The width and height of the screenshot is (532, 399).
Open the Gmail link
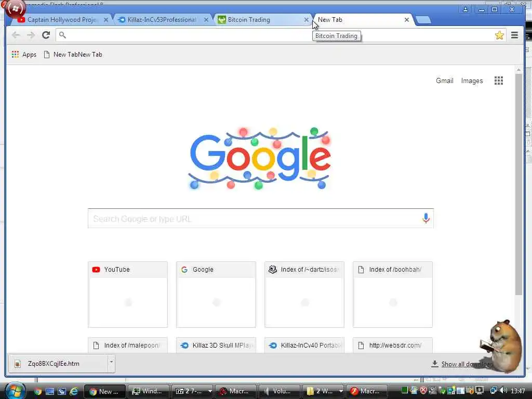(445, 81)
